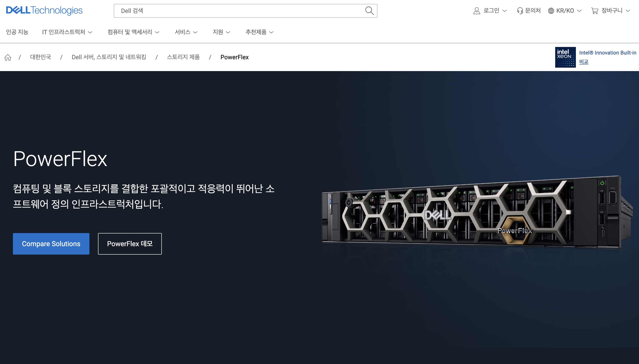Image resolution: width=639 pixels, height=364 pixels.
Task: Click the user login icon
Action: pos(477,11)
